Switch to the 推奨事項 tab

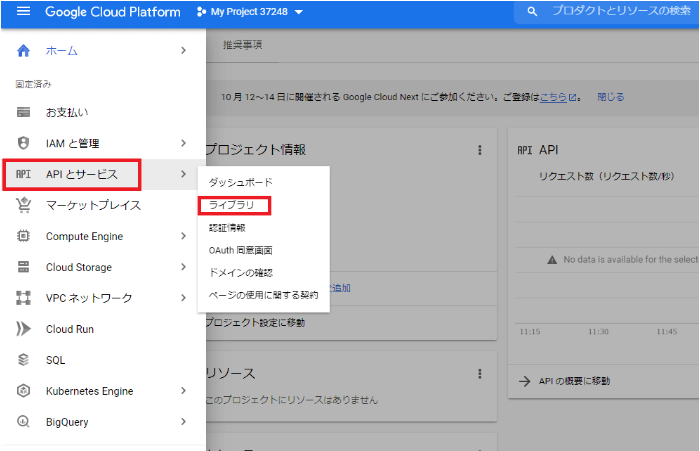[242, 45]
